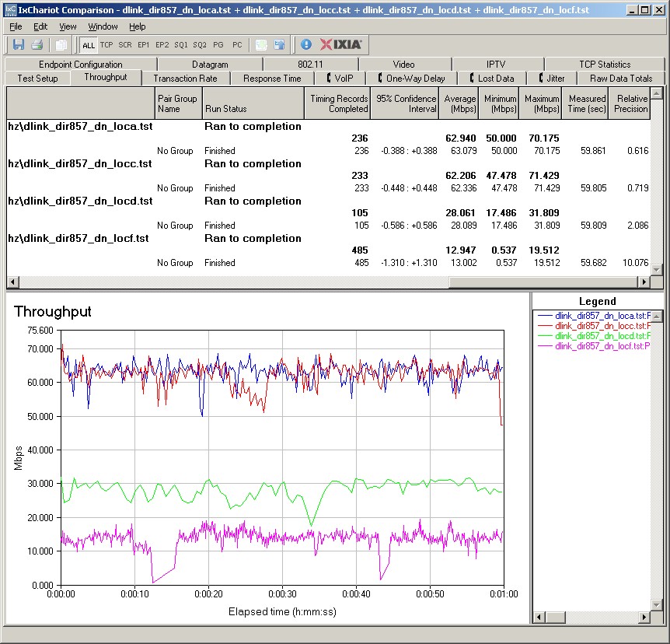Click the Relative Precision column header
The image size is (670, 644).
tap(630, 103)
